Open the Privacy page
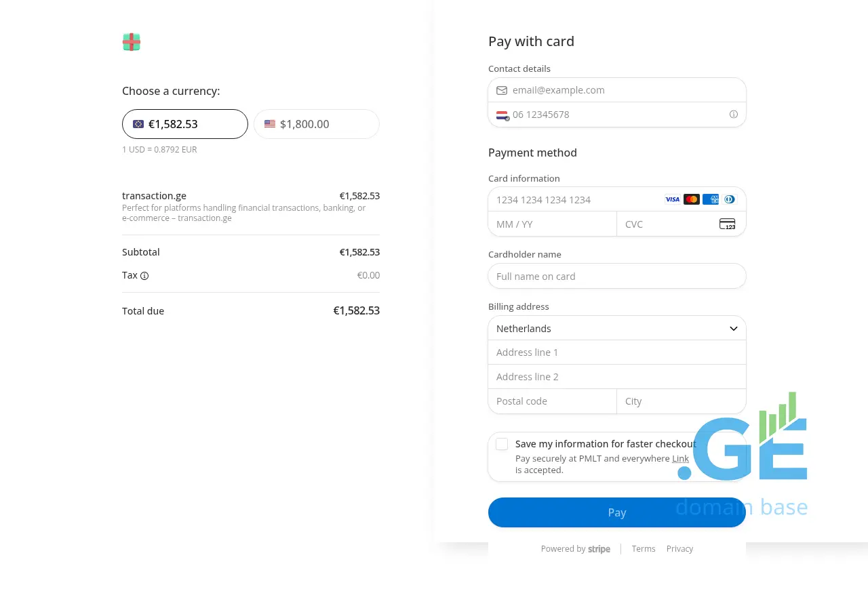 click(x=679, y=549)
